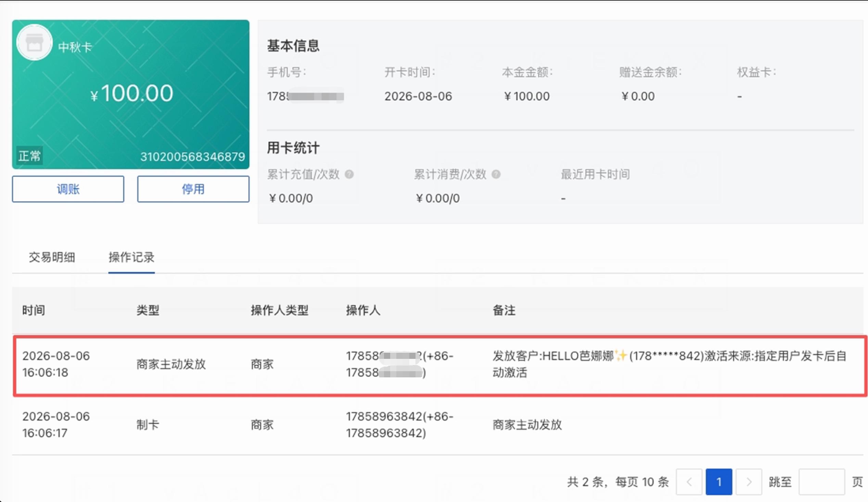Click the 制卡 type cell
This screenshot has height=502, width=868.
(148, 425)
